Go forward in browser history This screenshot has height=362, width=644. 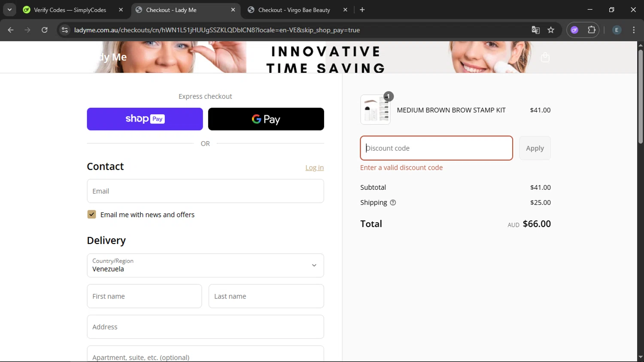(x=27, y=30)
